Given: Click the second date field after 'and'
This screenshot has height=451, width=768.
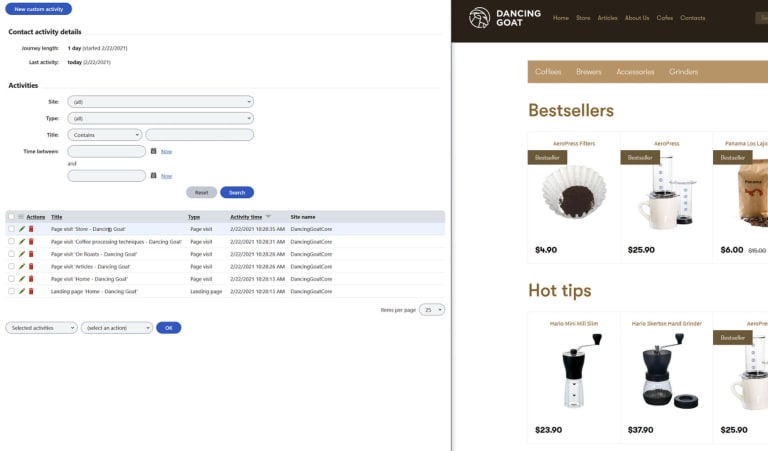Looking at the screenshot, I should pyautogui.click(x=107, y=175).
